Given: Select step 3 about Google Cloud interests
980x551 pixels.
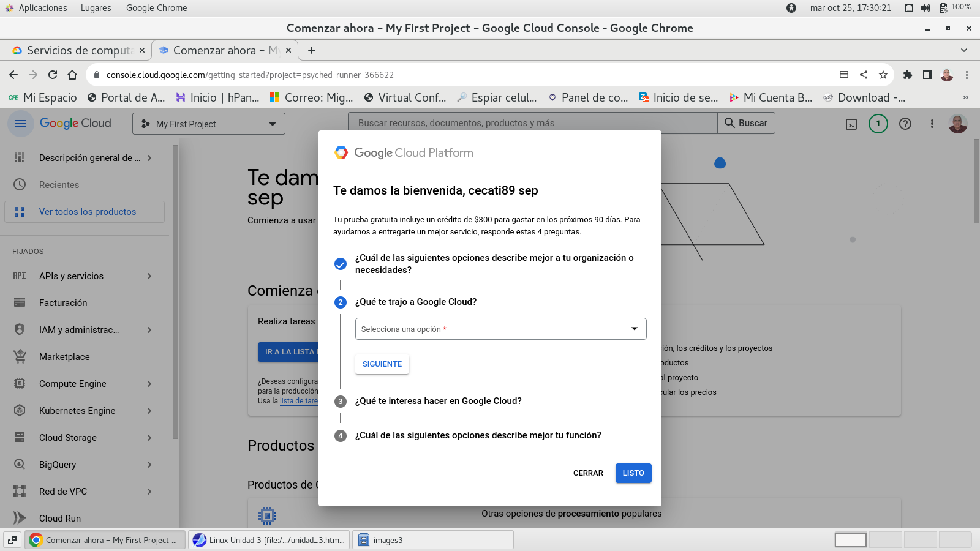Looking at the screenshot, I should point(438,401).
